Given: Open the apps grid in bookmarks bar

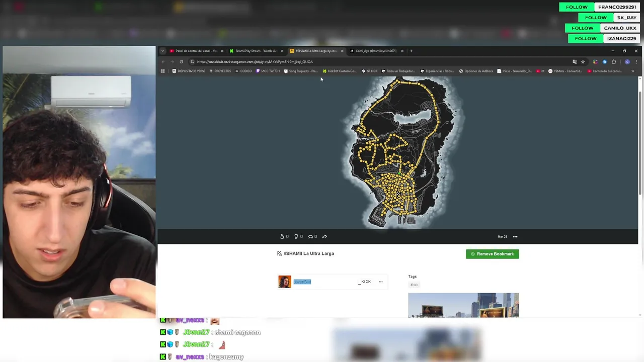Looking at the screenshot, I should click(163, 71).
